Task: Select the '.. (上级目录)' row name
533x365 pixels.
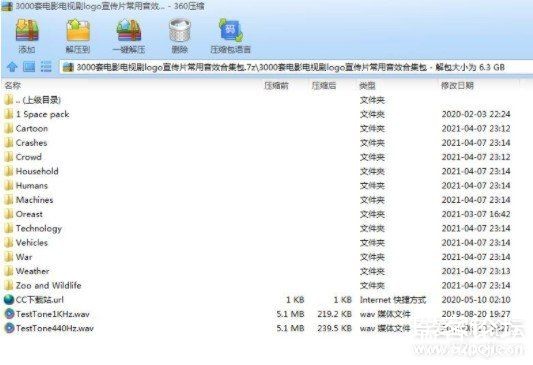Action: click(x=38, y=100)
